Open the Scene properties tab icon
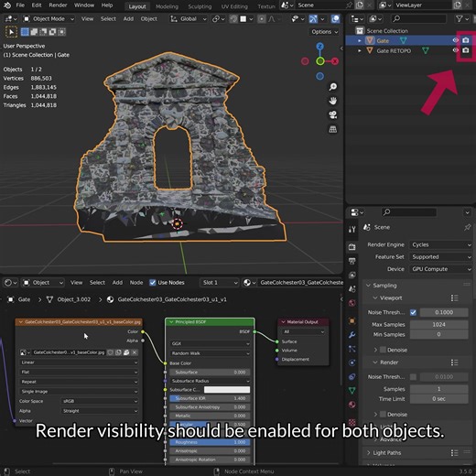Viewport: 476px width, 476px height. pos(352,288)
